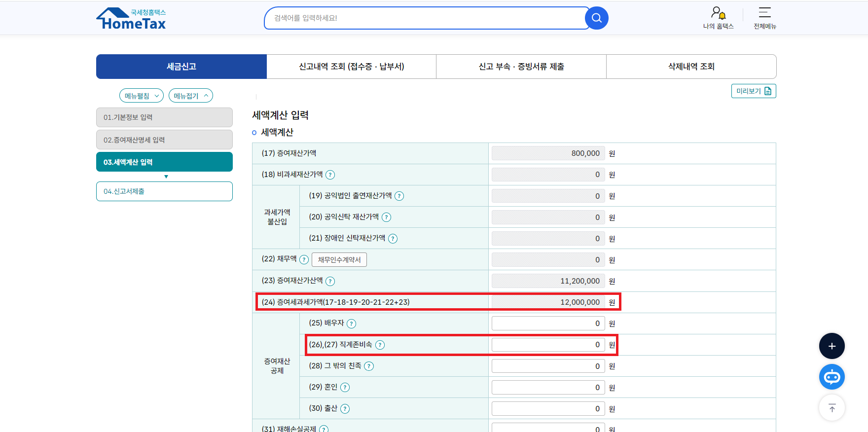
Task: Expand menus with 메뉴펼침
Action: (142, 96)
